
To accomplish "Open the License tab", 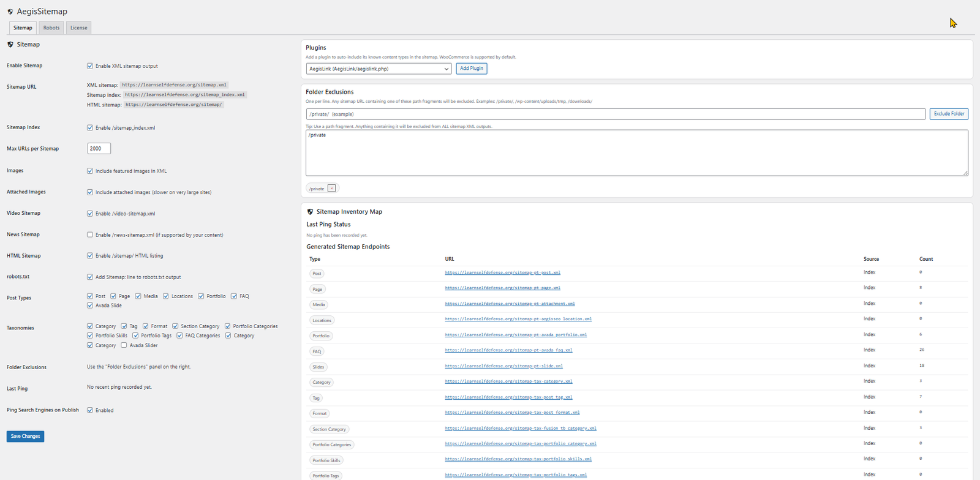I will pyautogui.click(x=78, y=28).
